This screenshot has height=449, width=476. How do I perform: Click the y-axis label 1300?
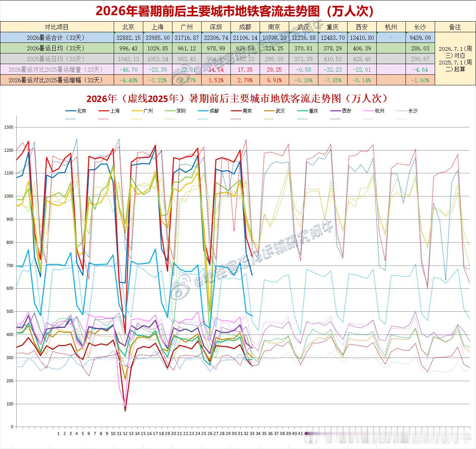tap(9, 127)
